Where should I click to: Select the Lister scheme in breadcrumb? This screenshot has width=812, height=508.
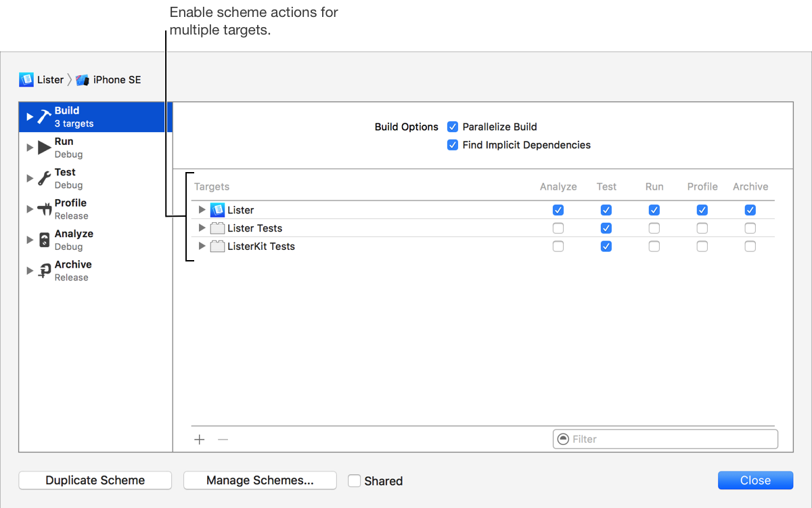point(42,80)
